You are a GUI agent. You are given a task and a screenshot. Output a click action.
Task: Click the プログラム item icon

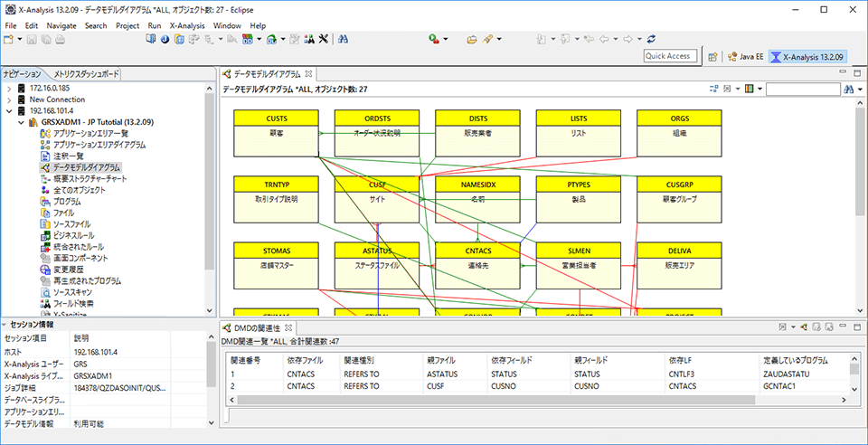click(x=45, y=202)
